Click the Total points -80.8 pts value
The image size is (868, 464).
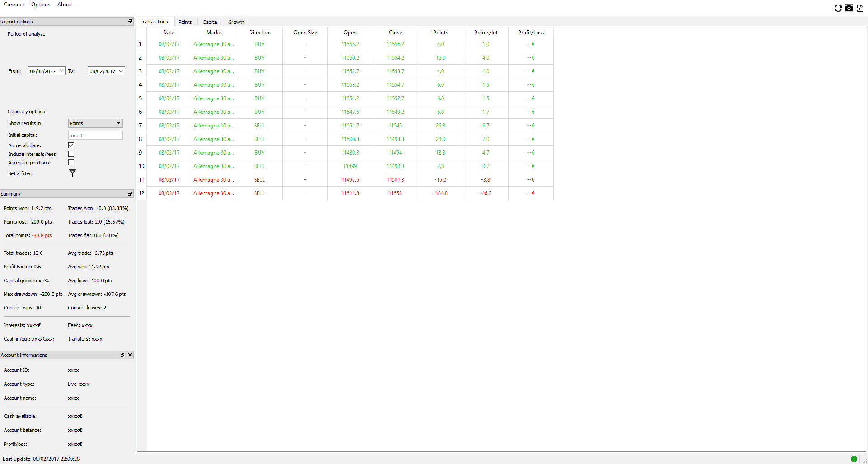[42, 235]
